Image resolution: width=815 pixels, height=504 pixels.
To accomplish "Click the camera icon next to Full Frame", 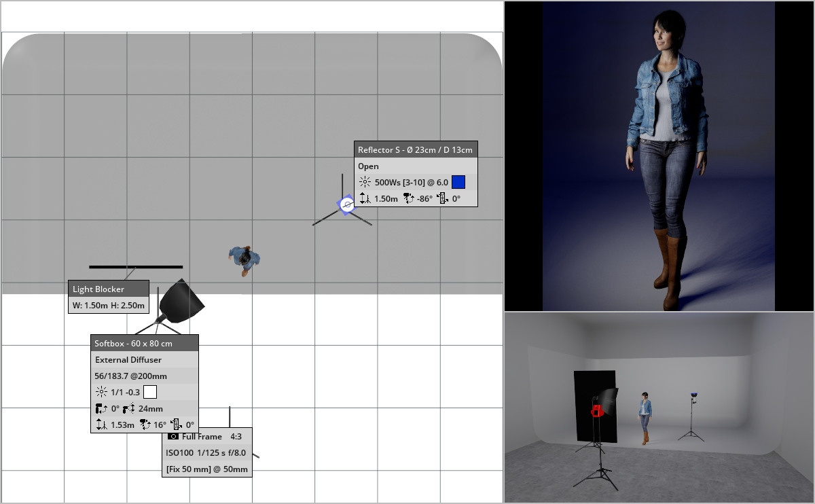I will coord(173,436).
